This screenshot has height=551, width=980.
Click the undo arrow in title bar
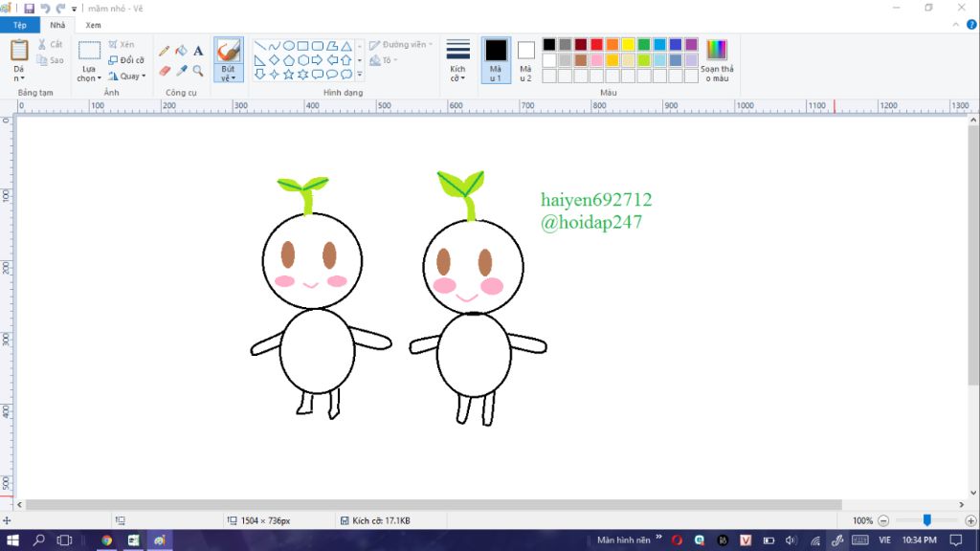[x=45, y=9]
